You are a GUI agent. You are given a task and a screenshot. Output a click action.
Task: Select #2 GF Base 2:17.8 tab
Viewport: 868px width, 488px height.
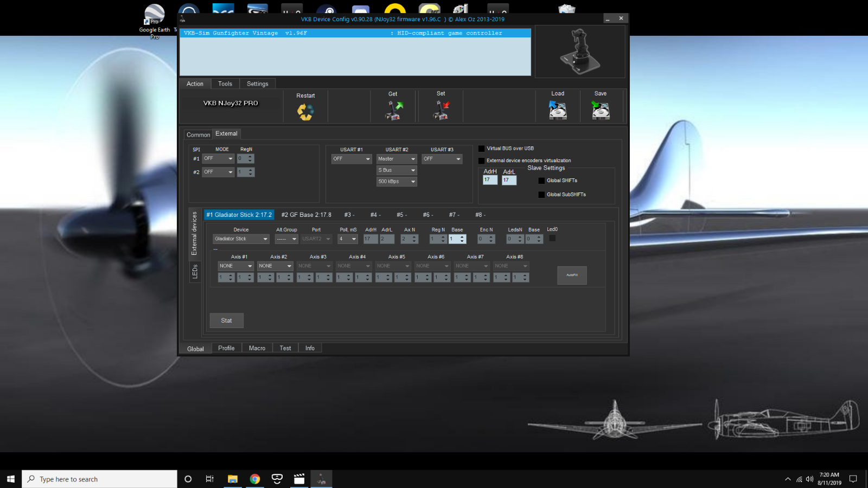306,215
